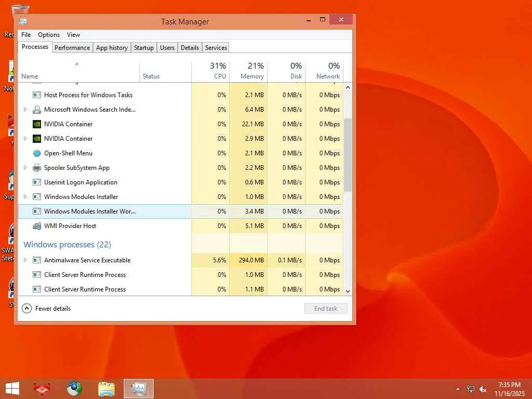
Task: Switch to the Details tab
Action: (190, 48)
